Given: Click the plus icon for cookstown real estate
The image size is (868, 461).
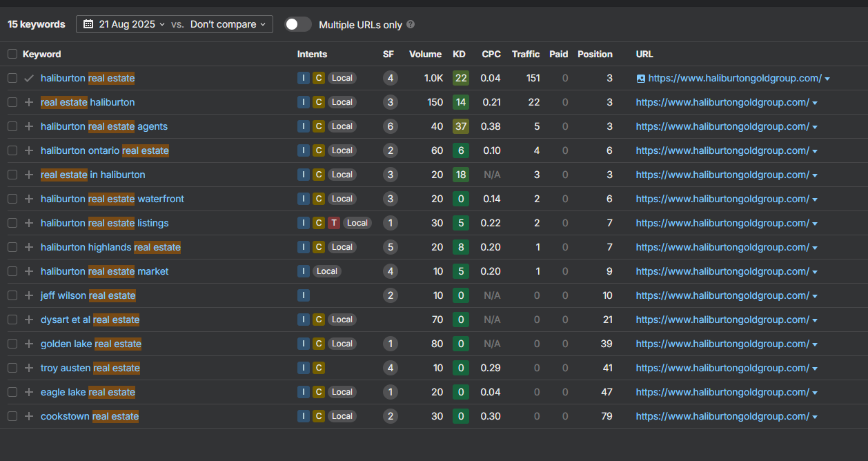Looking at the screenshot, I should click(28, 416).
